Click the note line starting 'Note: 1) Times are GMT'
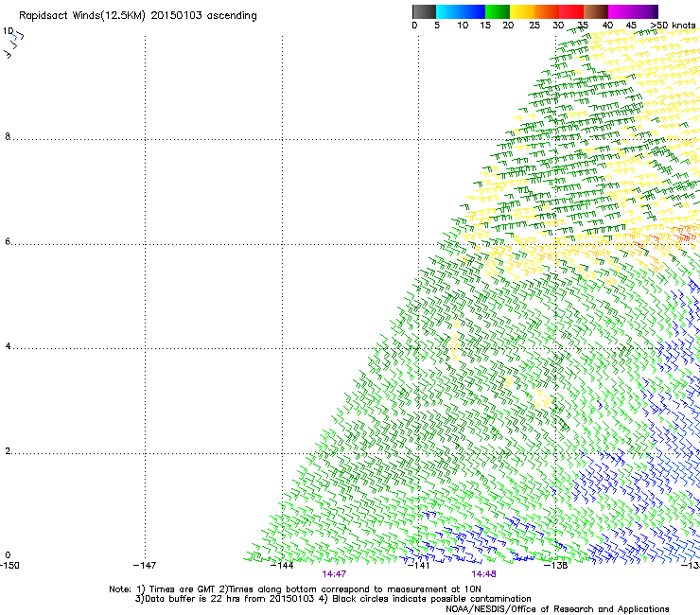 click(295, 589)
